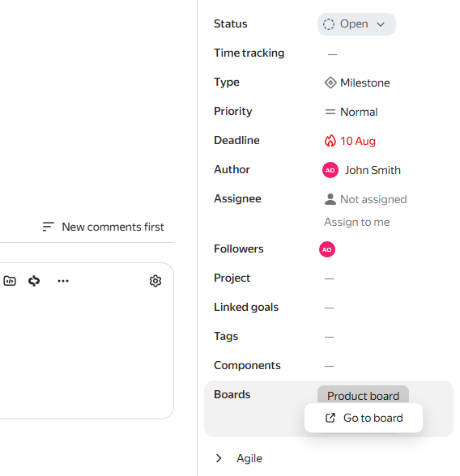Image resolution: width=460 pixels, height=476 pixels.
Task: Open the Status dropdown showing Open
Action: coord(356,24)
